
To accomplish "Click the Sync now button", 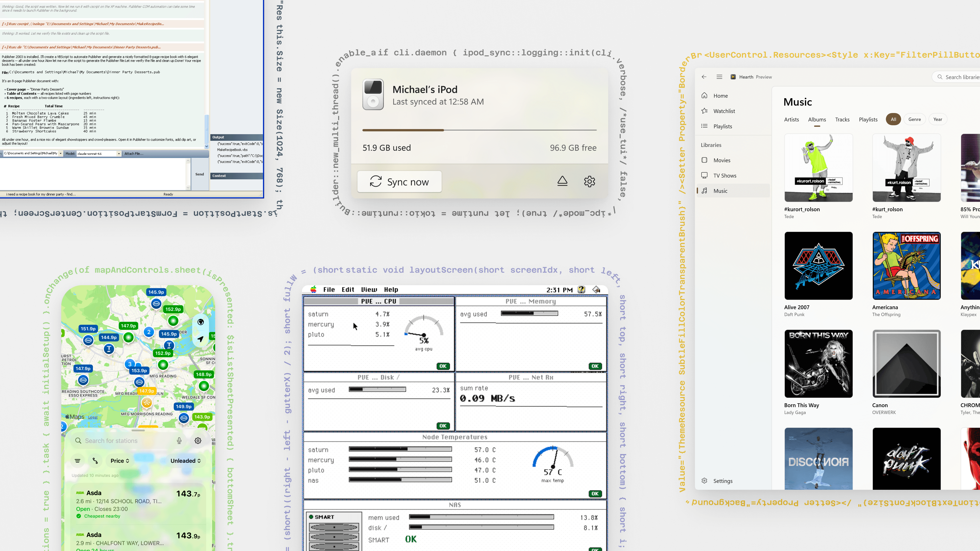I will click(x=399, y=182).
